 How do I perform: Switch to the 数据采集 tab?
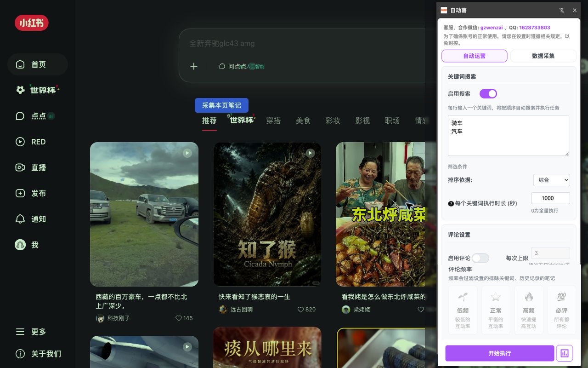(543, 56)
